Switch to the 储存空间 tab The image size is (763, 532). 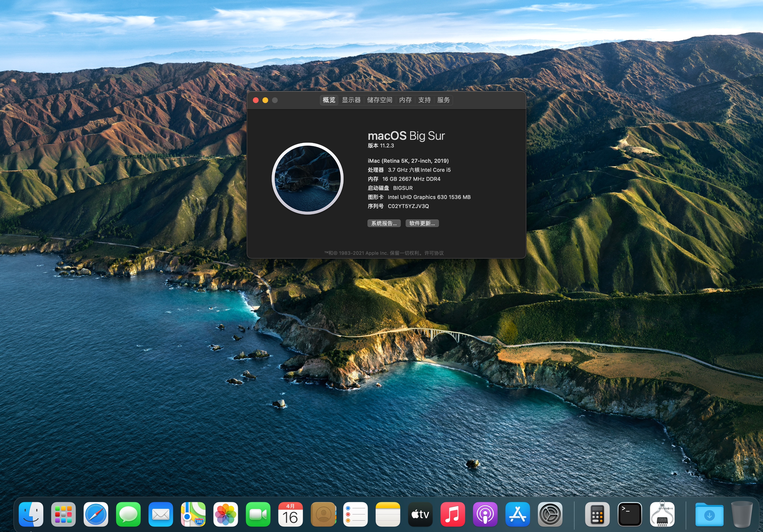(380, 100)
